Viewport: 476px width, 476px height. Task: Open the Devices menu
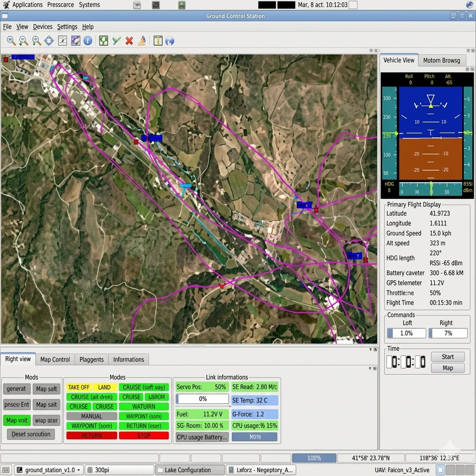tap(43, 27)
